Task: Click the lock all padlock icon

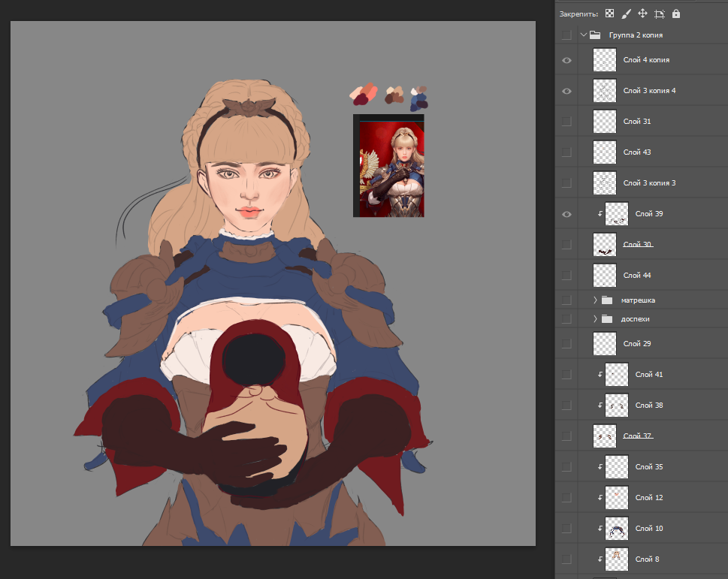Action: (676, 14)
